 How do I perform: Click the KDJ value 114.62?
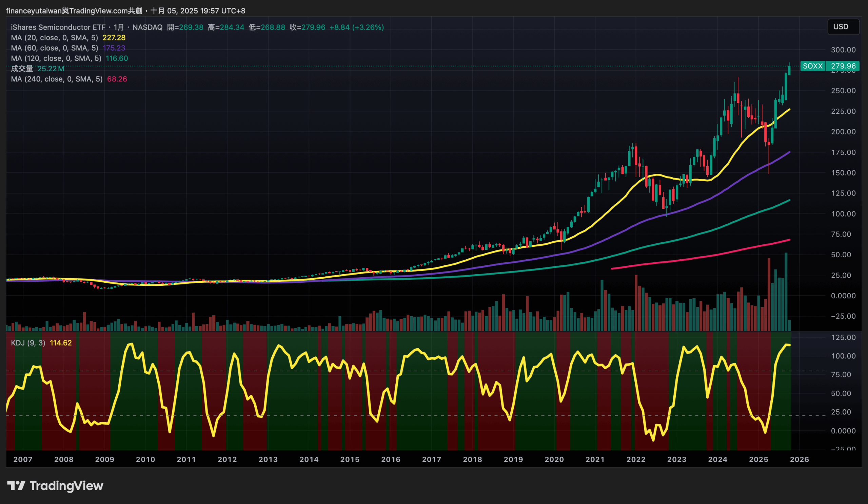[x=61, y=343]
